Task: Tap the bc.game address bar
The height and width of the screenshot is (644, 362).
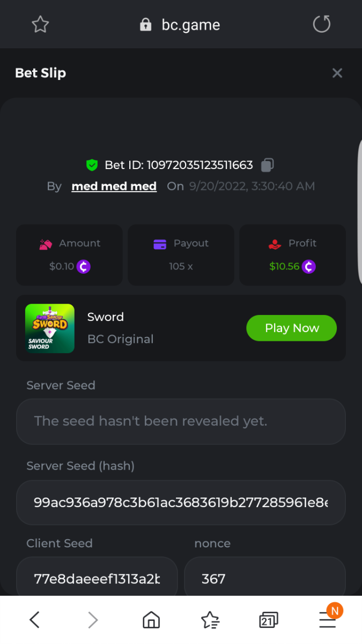Action: 190,25
